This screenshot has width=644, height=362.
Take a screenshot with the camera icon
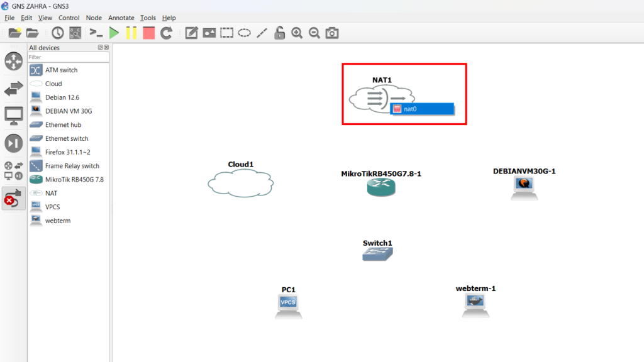coord(332,33)
